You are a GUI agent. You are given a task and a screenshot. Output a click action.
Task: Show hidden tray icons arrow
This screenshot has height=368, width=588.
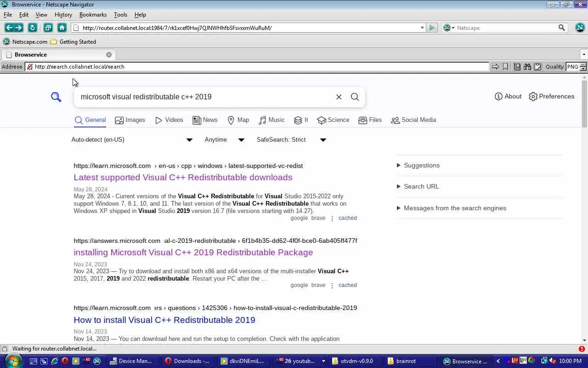click(498, 361)
